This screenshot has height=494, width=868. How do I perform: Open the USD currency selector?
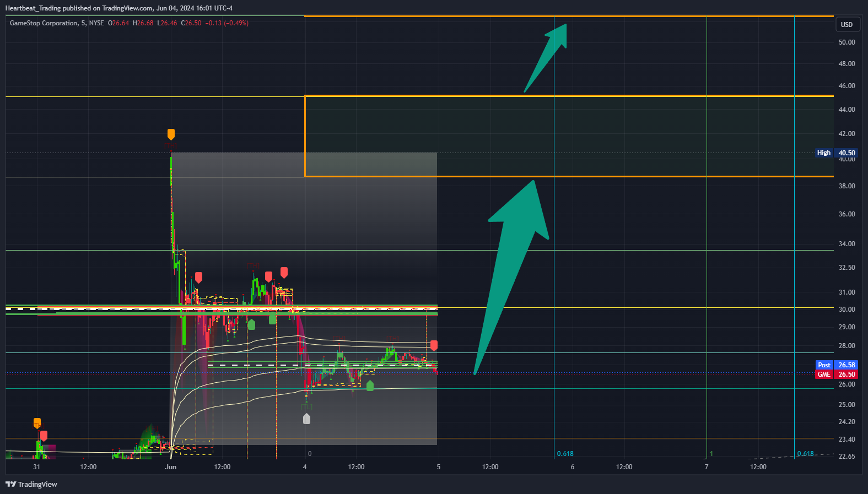point(847,24)
